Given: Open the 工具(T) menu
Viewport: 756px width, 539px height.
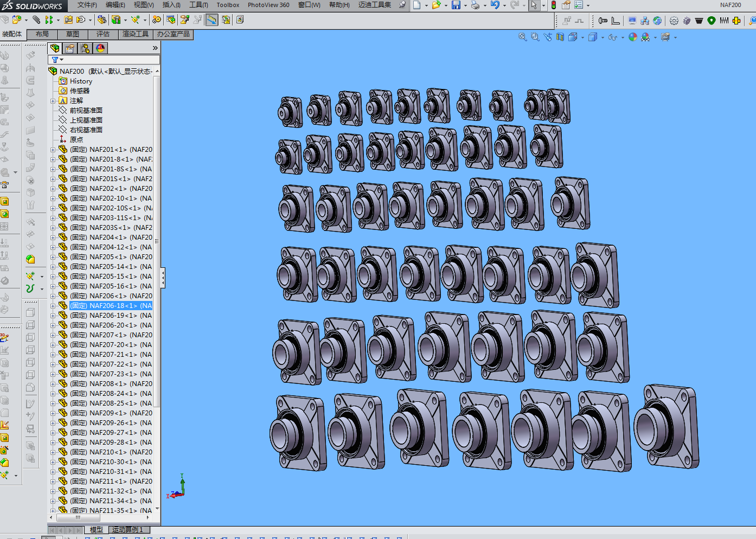Looking at the screenshot, I should click(198, 5).
